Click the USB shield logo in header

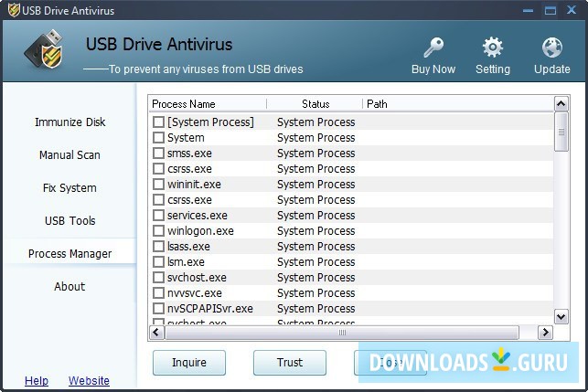[x=45, y=49]
